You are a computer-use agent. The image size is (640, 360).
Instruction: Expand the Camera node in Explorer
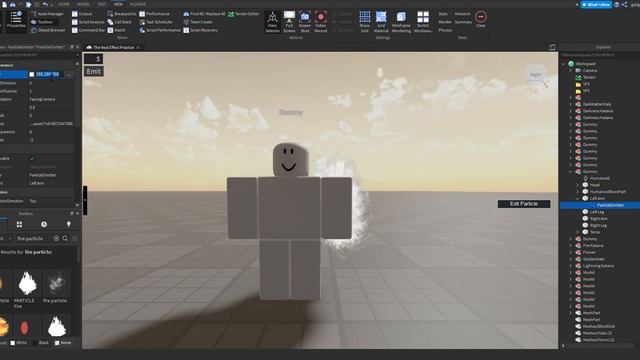(571, 71)
